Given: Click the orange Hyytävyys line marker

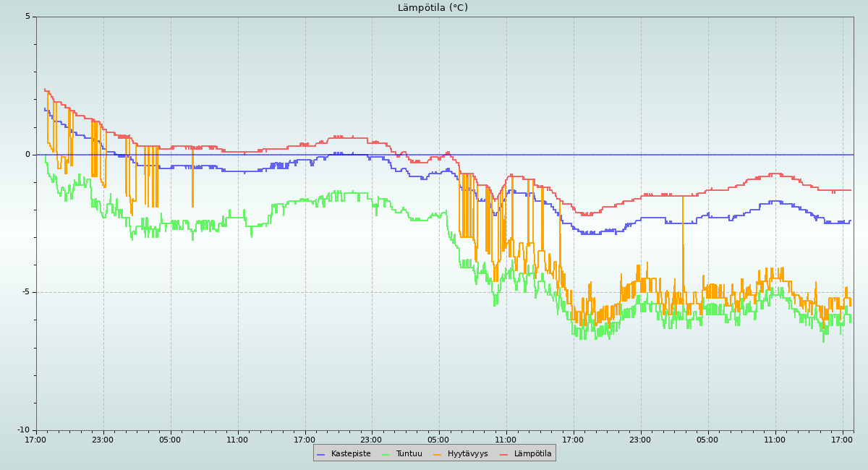Looking at the screenshot, I should point(438,454).
